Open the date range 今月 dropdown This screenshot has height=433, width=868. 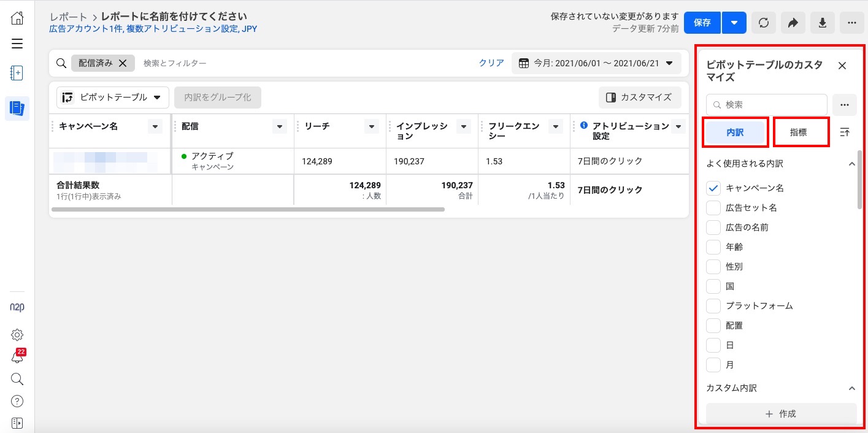[596, 63]
